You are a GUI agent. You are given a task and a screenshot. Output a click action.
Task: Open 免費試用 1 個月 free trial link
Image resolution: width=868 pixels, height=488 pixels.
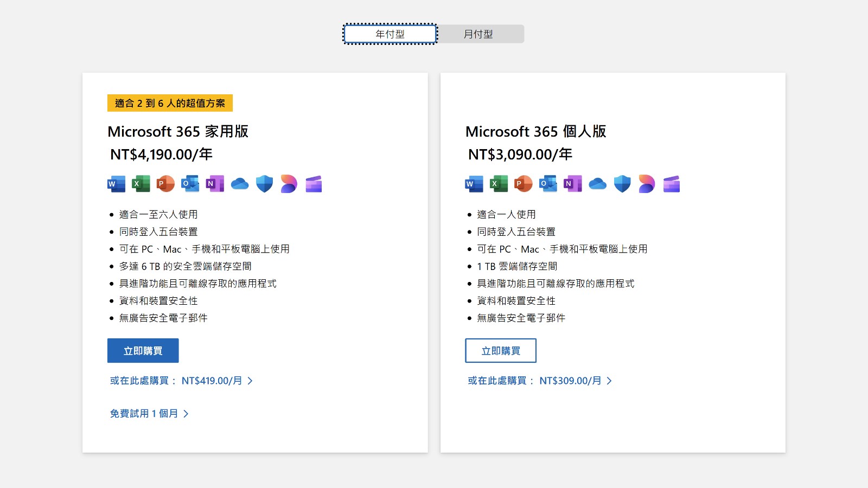point(149,414)
